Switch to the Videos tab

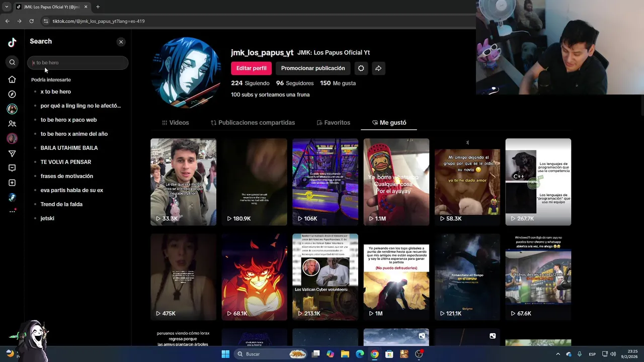tap(176, 123)
